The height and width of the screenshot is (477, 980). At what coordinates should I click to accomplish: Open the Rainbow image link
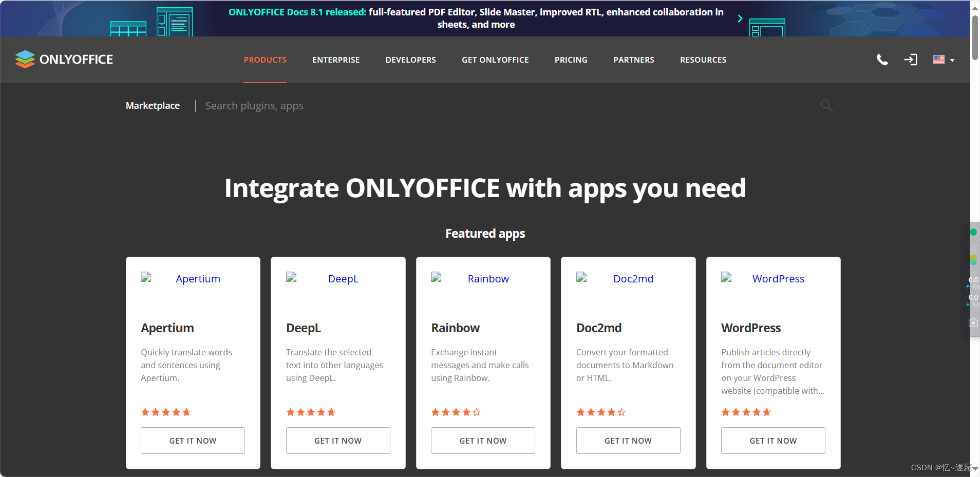pos(488,279)
